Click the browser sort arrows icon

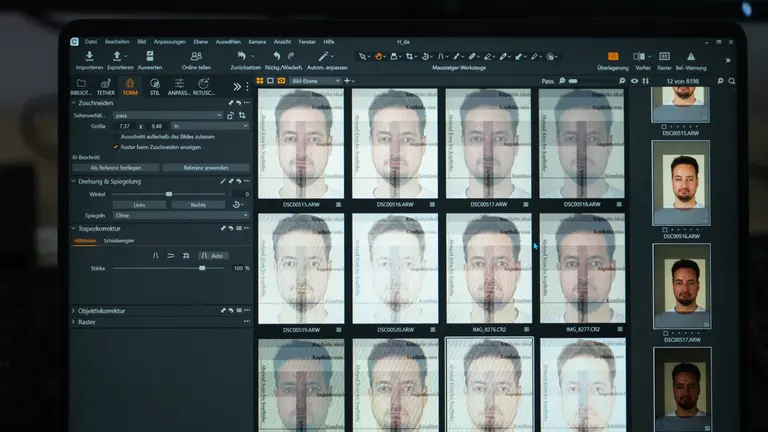pyautogui.click(x=646, y=81)
